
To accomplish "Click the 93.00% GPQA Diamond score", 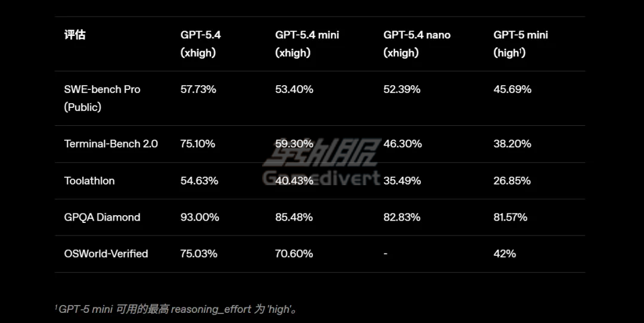I will click(x=200, y=217).
